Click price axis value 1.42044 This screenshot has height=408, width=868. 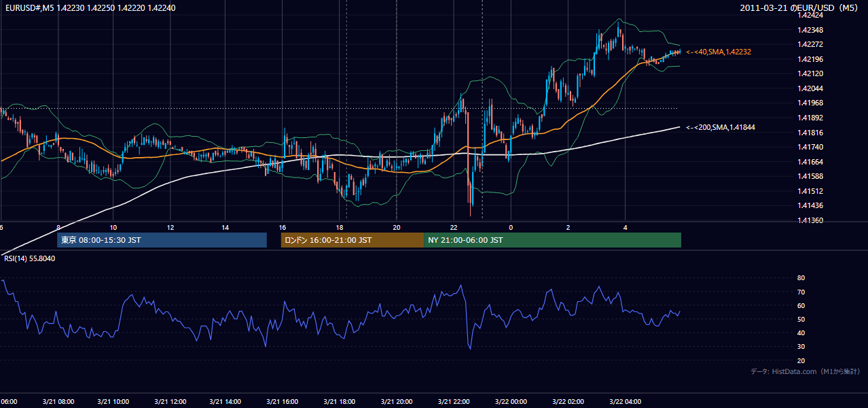pyautogui.click(x=810, y=88)
